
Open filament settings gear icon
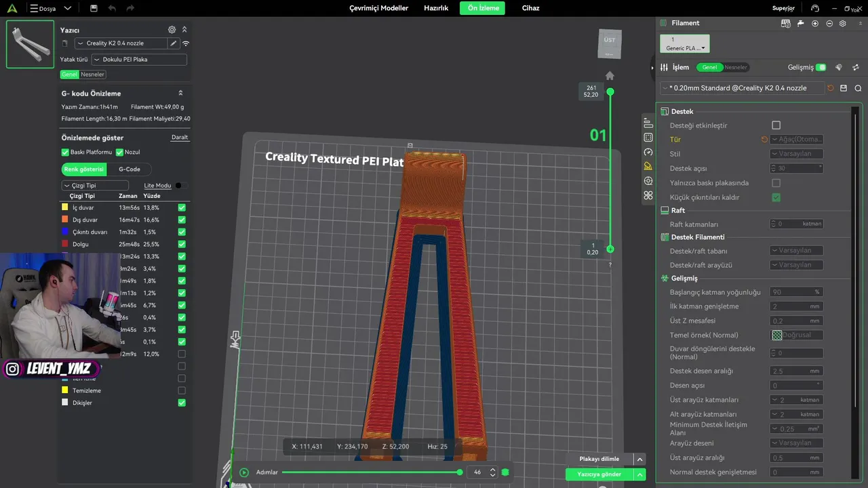(x=842, y=23)
